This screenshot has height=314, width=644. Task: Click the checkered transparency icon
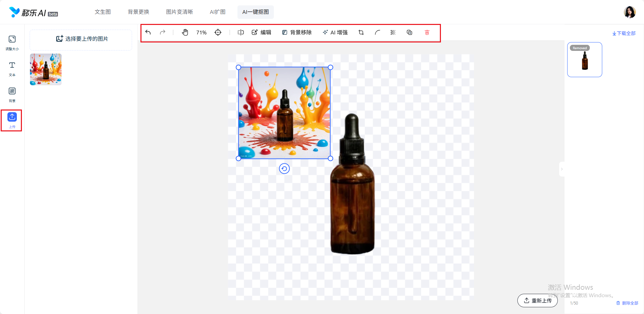[x=393, y=32]
